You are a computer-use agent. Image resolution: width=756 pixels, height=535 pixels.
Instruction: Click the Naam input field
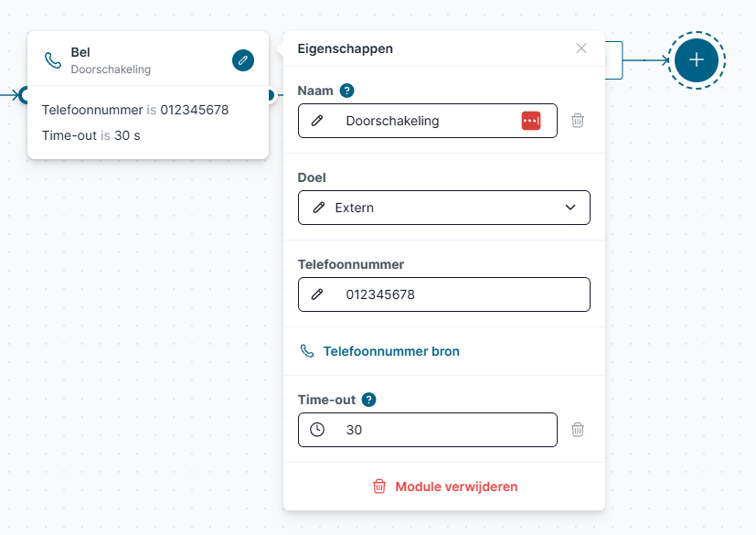point(425,121)
